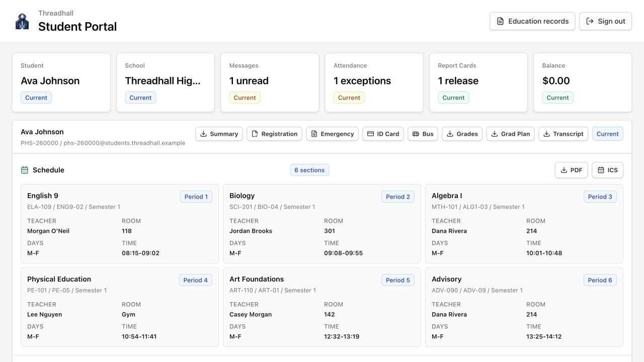The width and height of the screenshot is (644, 362).
Task: Click the Period 5 badge
Action: pyautogui.click(x=398, y=280)
